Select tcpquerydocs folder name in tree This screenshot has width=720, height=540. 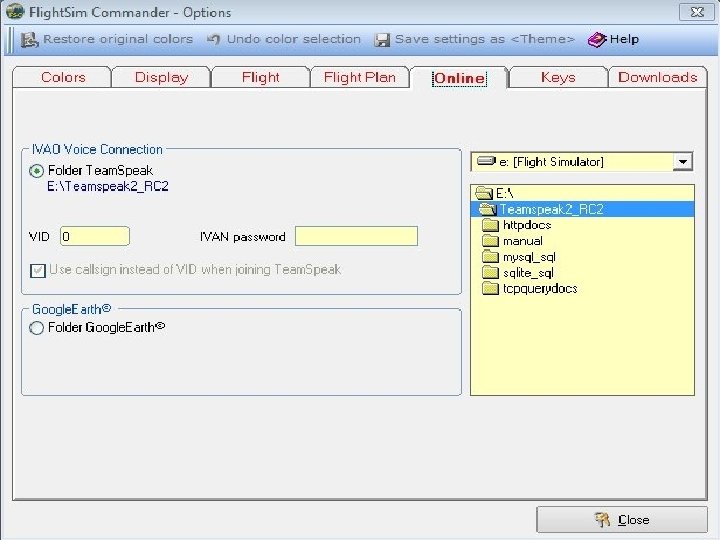pyautogui.click(x=540, y=289)
